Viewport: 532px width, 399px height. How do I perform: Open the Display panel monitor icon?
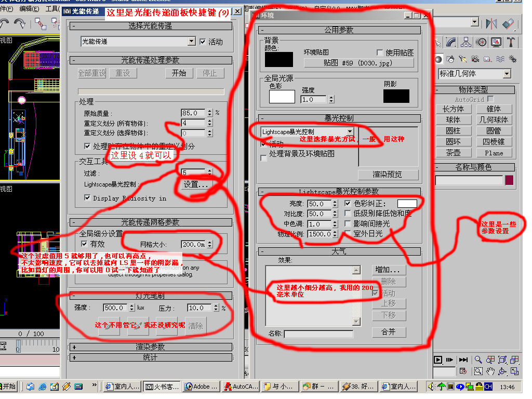point(496,42)
